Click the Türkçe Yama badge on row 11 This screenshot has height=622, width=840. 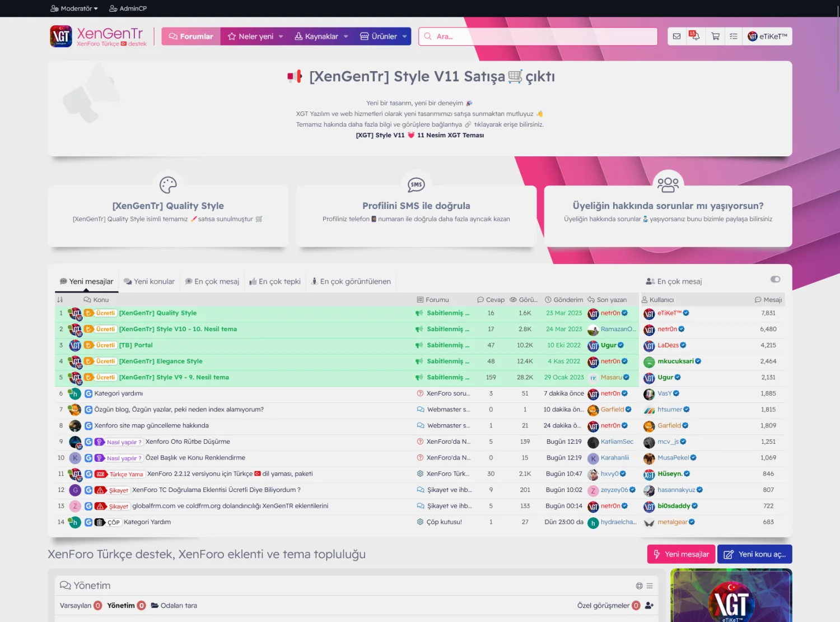[x=126, y=474]
